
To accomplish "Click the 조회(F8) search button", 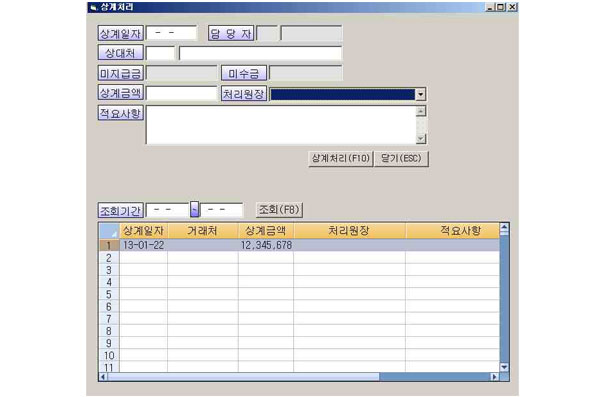I will click(x=279, y=210).
